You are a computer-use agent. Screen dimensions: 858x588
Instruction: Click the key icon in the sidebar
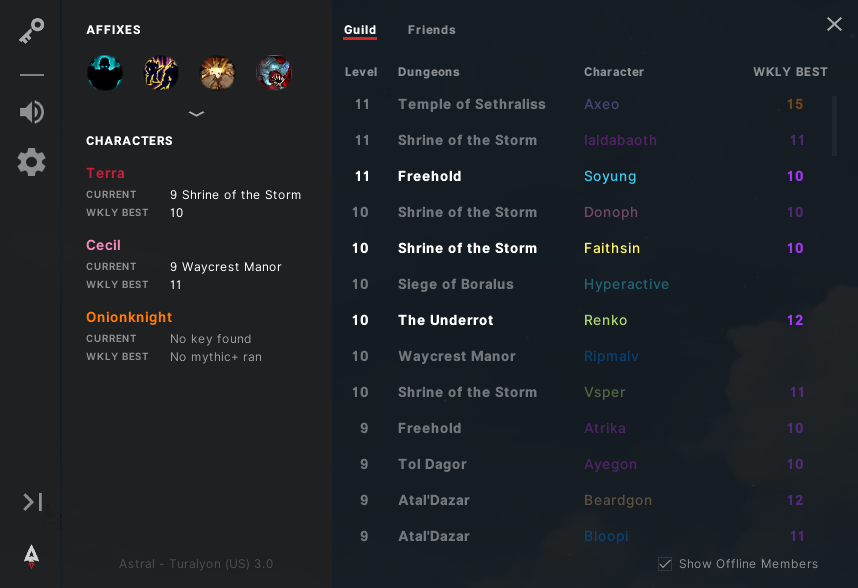click(x=31, y=33)
